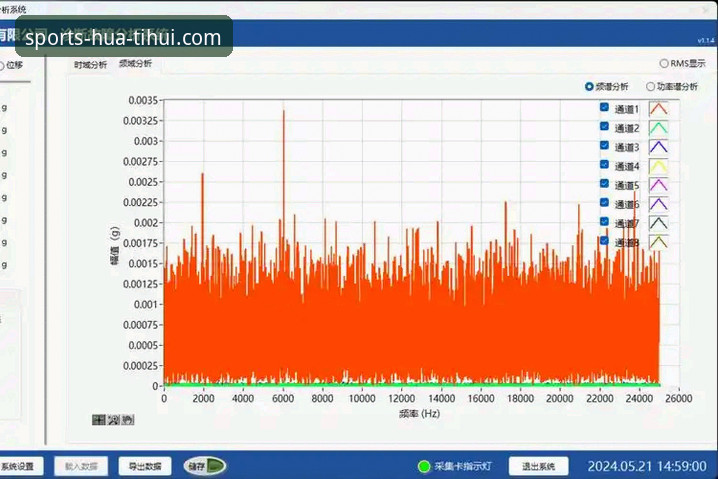Viewport: 718px width, 479px height.
Task: Uncheck the 通道7 checkbox
Action: (x=604, y=222)
